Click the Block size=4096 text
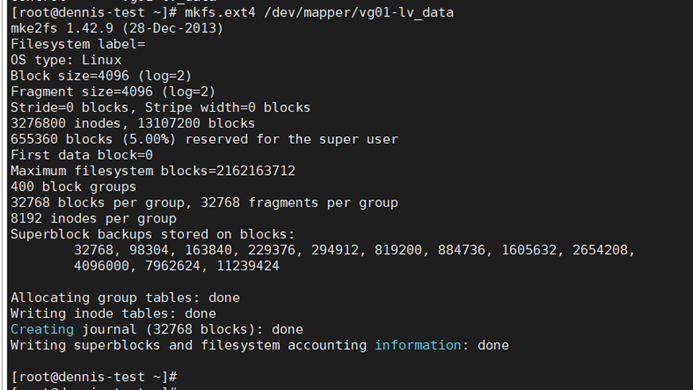The width and height of the screenshot is (693, 390). click(x=70, y=76)
